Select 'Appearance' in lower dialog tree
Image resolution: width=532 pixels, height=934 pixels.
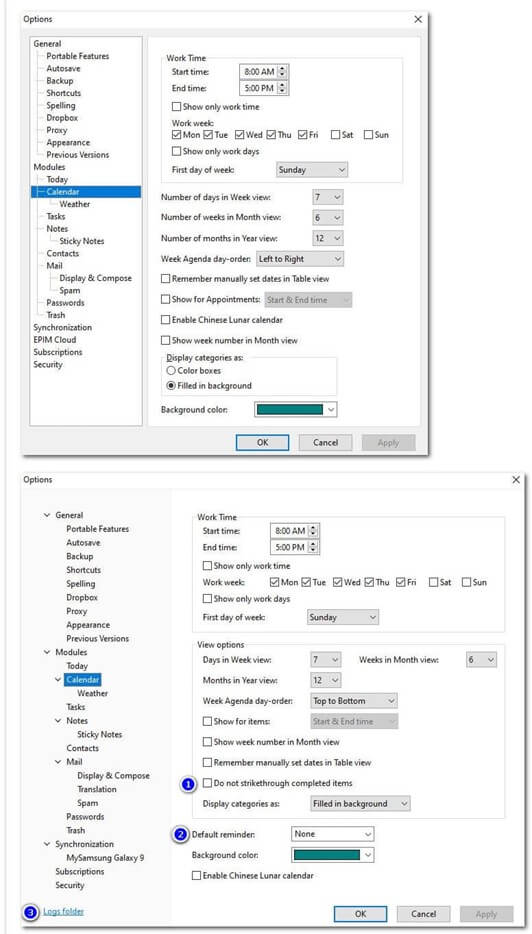[x=88, y=625]
